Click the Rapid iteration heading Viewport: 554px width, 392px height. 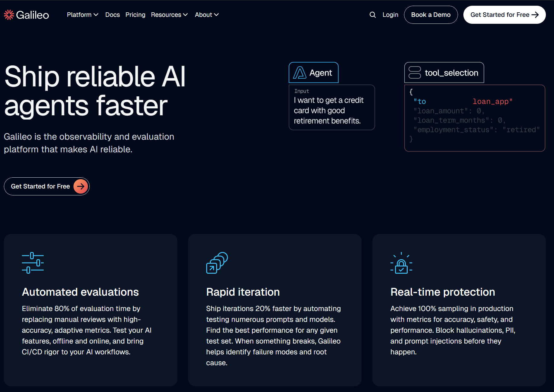243,292
